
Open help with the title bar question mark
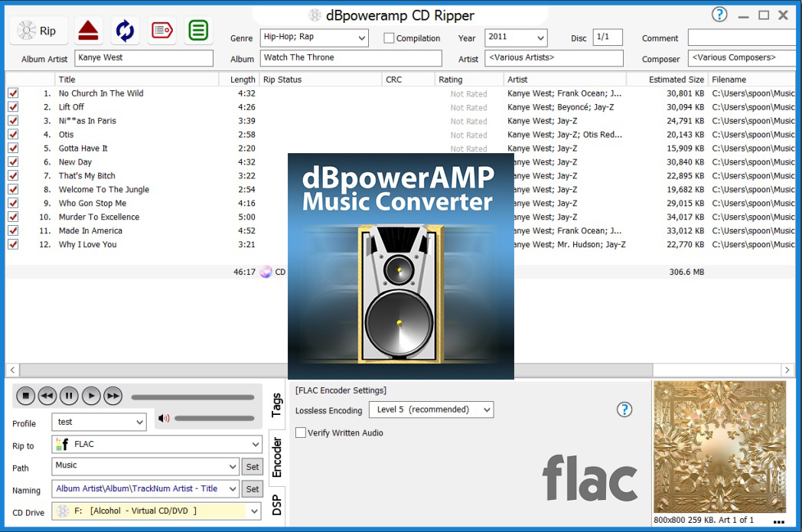tap(719, 15)
